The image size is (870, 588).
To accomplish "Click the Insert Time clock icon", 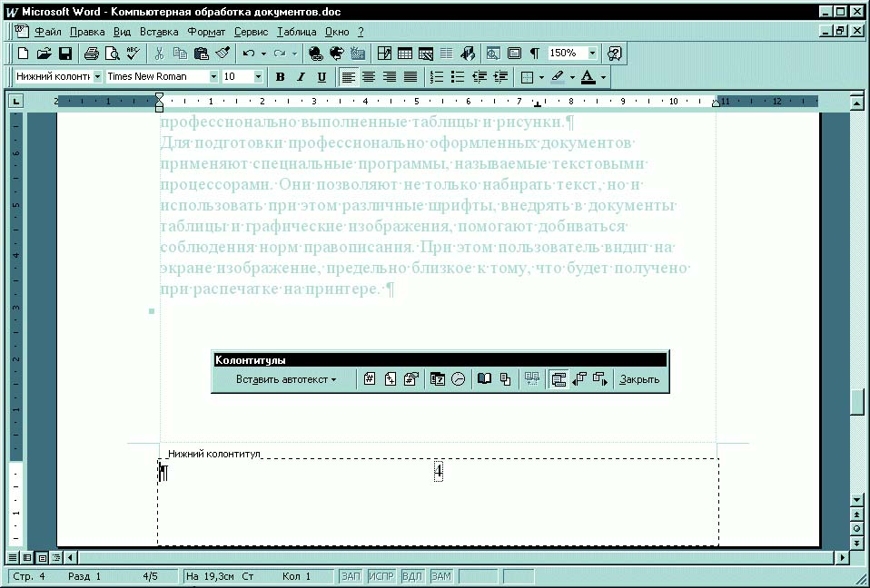I will point(458,379).
